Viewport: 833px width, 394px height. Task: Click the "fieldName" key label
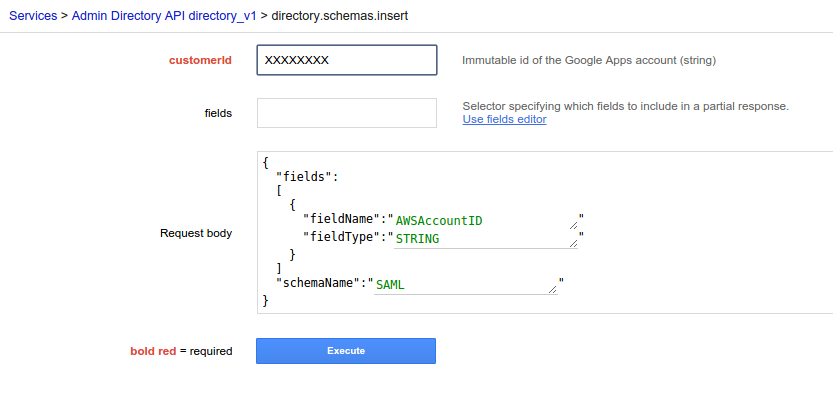pos(344,219)
